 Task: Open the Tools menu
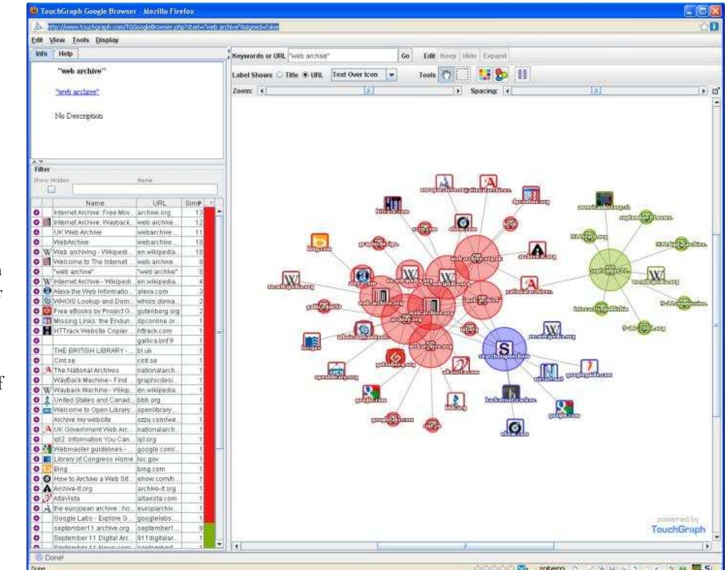(81, 40)
